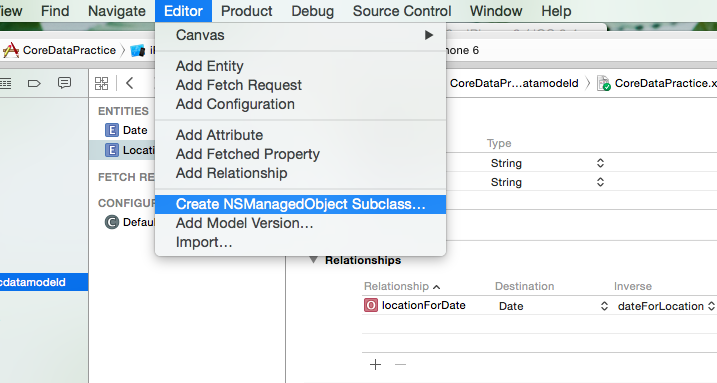Choose Add Fetch Request

click(x=300, y=85)
